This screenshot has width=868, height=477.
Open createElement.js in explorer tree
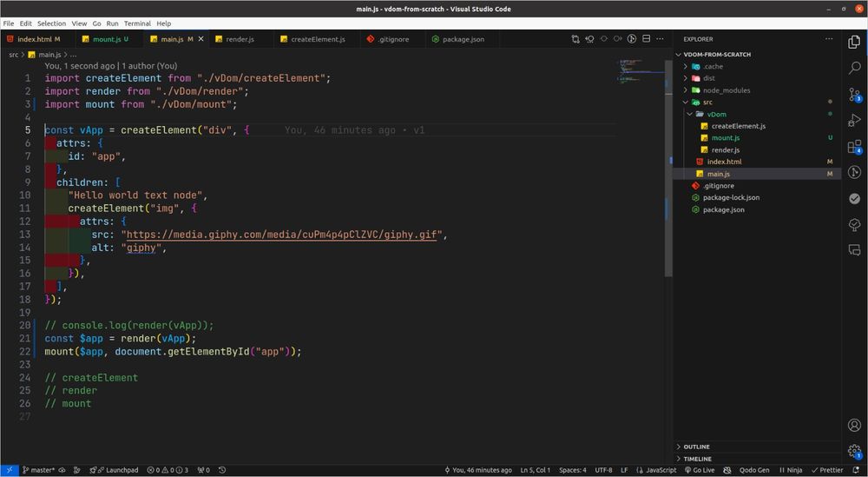point(757,126)
